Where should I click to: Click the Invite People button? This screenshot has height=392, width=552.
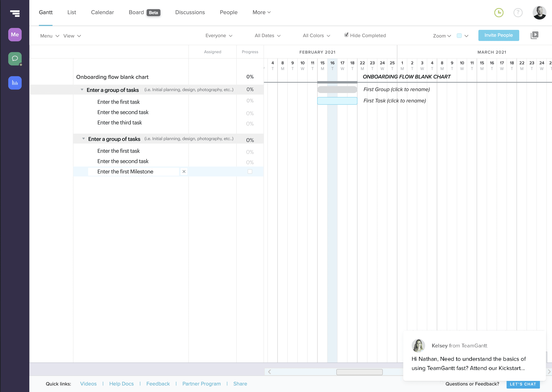click(498, 35)
